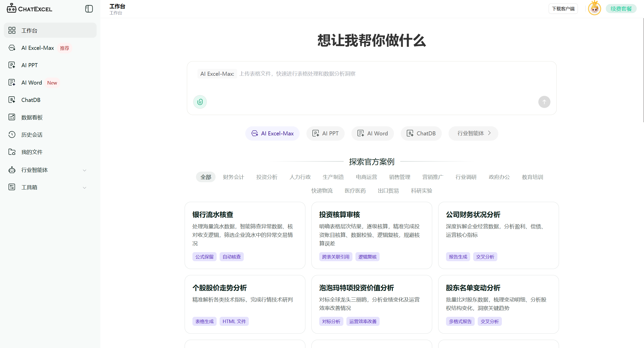Viewport: 644px width, 348px height.
Task: Open the 公司财务状况分析 case card
Action: tap(499, 235)
